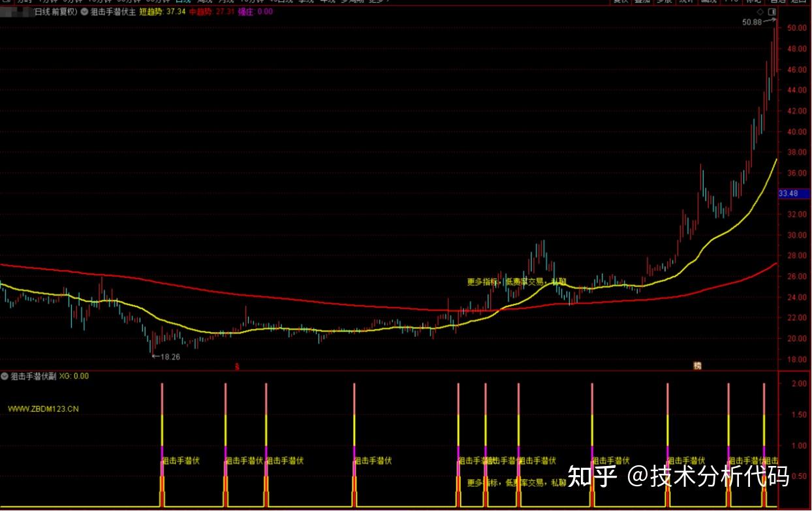The height and width of the screenshot is (511, 812).
Task: Click the 强庄 magenta legend label
Action: 246,12
